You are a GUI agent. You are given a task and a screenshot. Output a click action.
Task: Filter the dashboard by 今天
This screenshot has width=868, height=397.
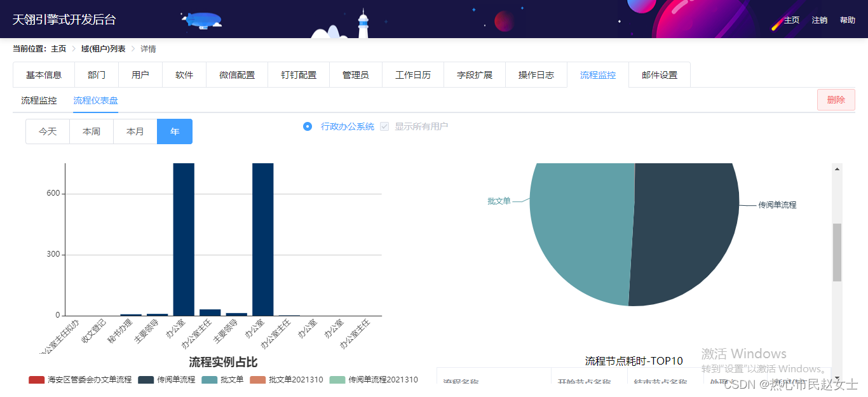tap(48, 131)
